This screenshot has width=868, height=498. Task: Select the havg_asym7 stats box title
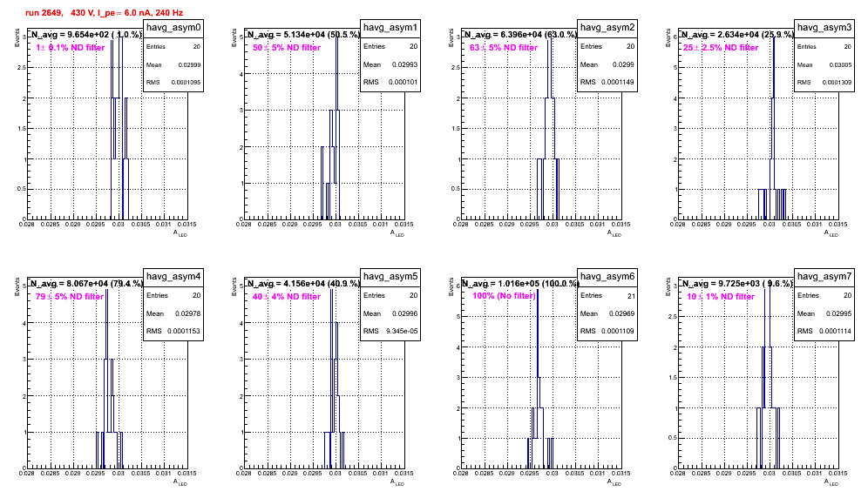tap(824, 276)
